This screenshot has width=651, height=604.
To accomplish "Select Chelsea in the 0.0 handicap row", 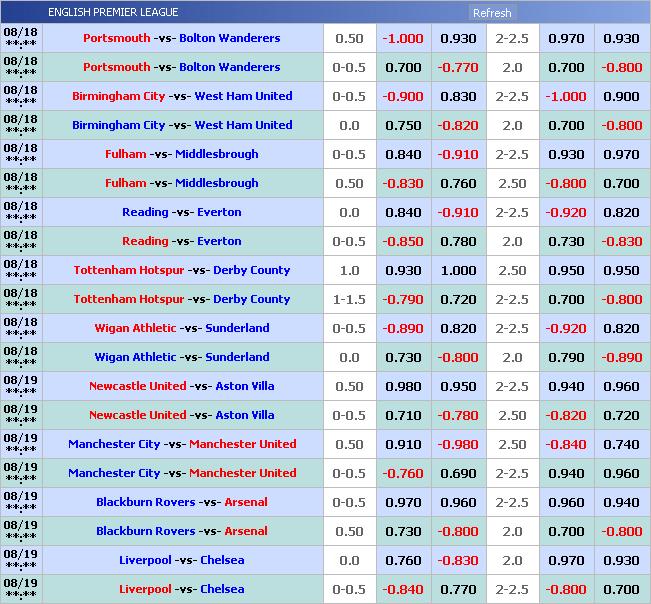I will 222,560.
